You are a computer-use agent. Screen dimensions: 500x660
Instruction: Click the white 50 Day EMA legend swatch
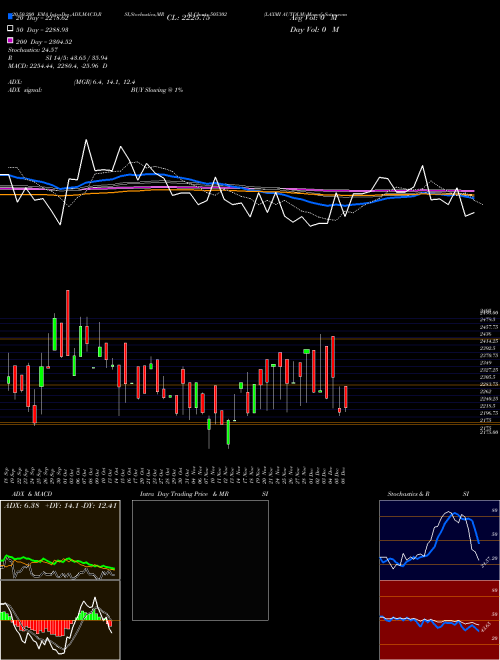[x=10, y=29]
